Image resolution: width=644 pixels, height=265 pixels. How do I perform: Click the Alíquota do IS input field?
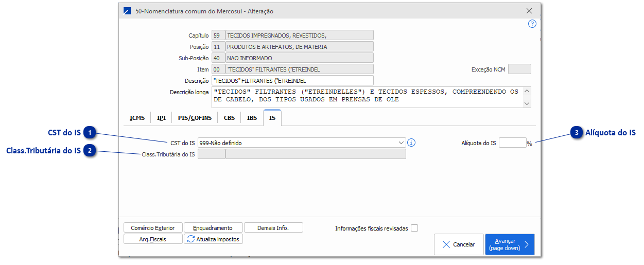512,143
